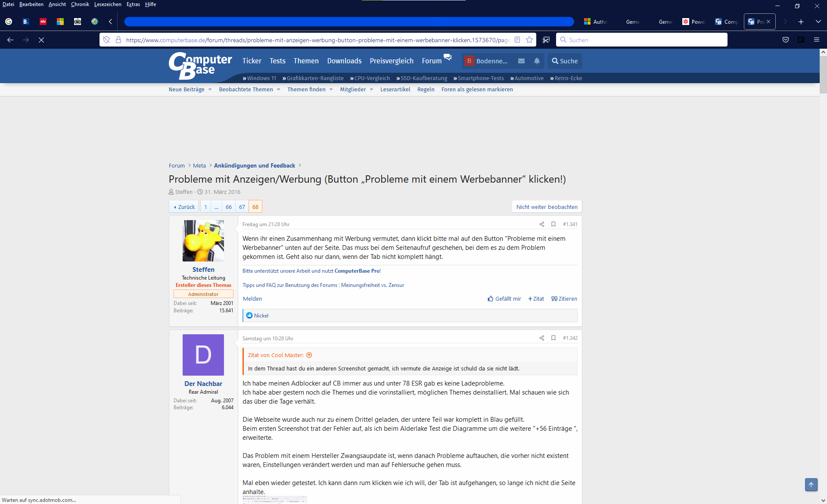Open the Lesezeichen menu
The image size is (827, 504).
coord(108,4)
